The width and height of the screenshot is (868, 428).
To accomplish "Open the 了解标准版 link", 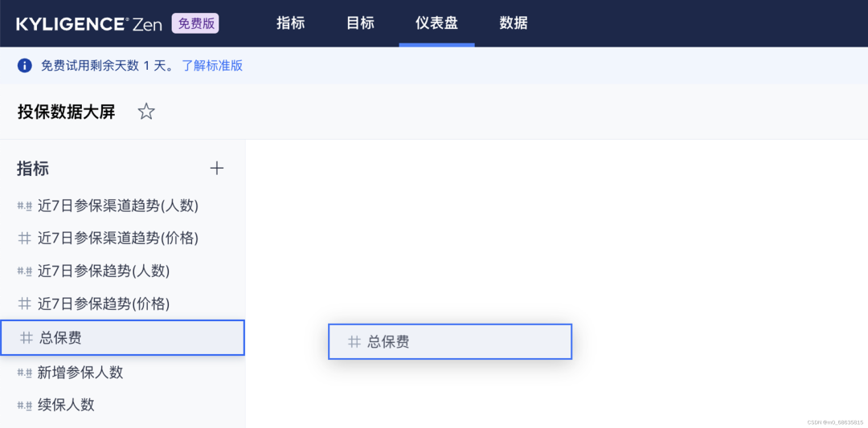I will 212,66.
